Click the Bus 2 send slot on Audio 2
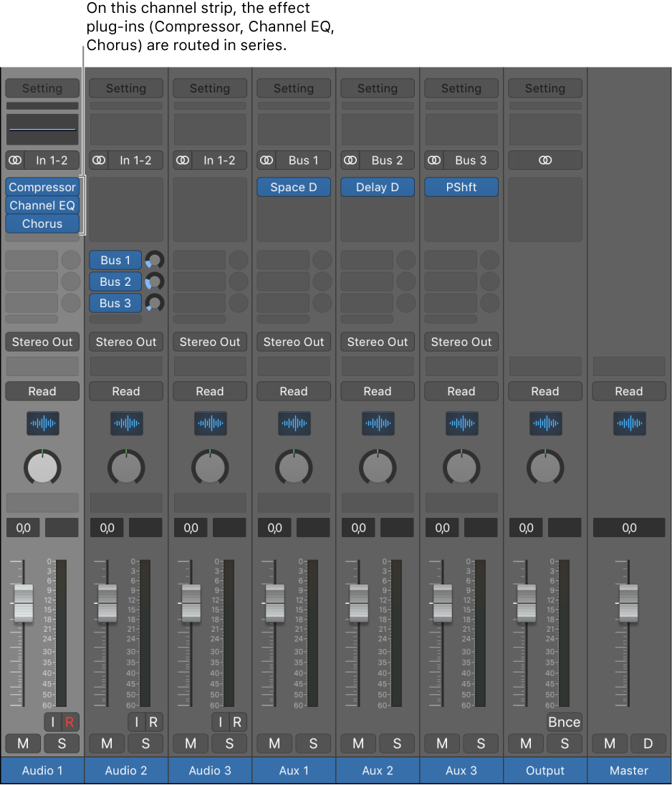The image size is (672, 785). click(115, 281)
